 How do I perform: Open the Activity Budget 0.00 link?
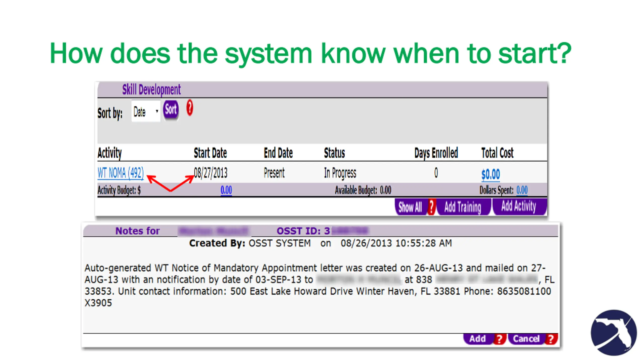click(x=226, y=190)
